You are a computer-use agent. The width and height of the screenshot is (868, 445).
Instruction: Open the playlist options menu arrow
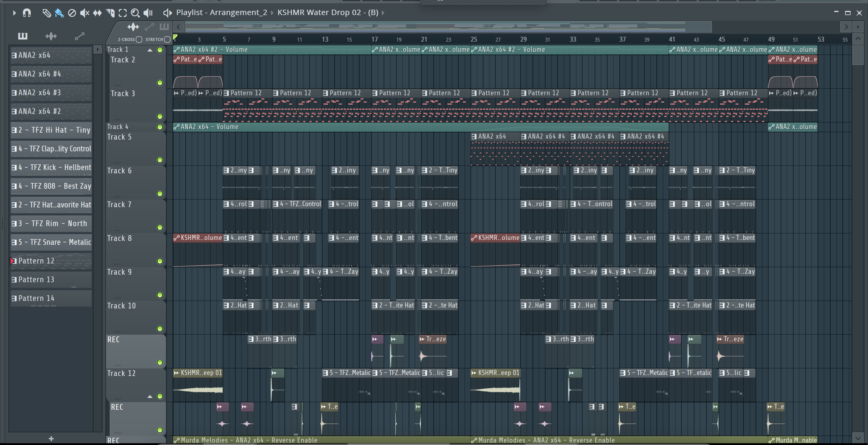pos(14,13)
